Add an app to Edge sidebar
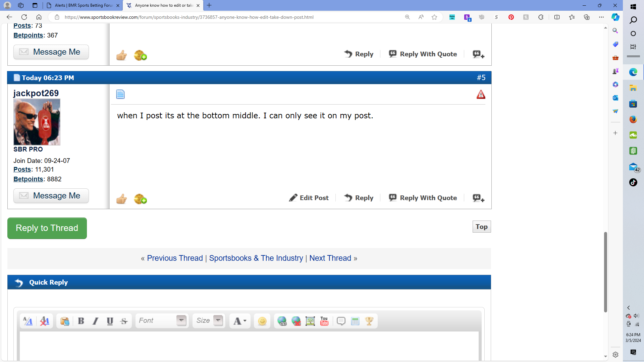Viewport: 644px width, 362px height. click(x=615, y=133)
